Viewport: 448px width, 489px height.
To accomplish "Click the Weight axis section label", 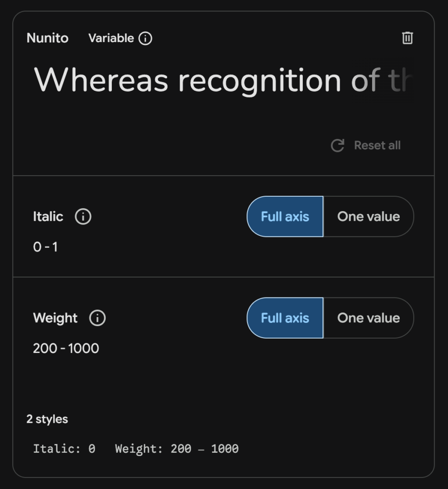I will tap(55, 318).
